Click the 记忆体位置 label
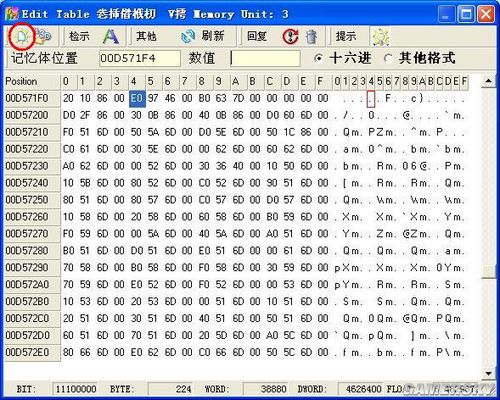Viewport: 500px width, 400px height. click(44, 58)
